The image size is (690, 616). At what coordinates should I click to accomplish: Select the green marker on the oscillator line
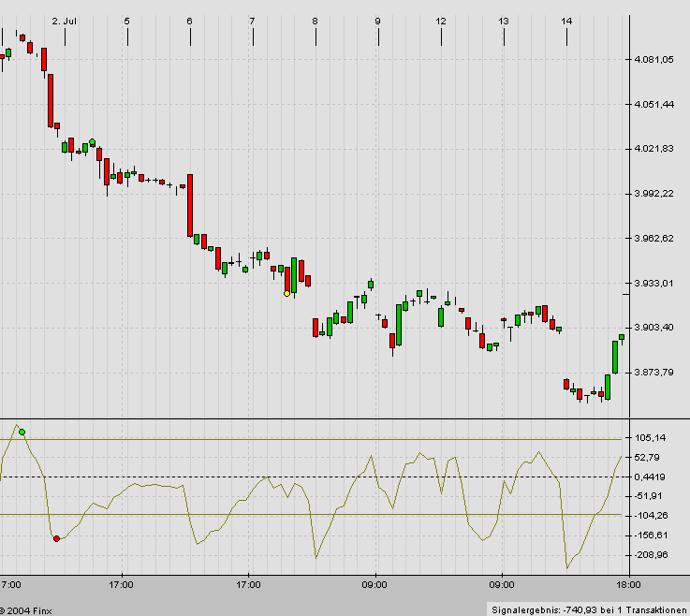click(x=22, y=432)
